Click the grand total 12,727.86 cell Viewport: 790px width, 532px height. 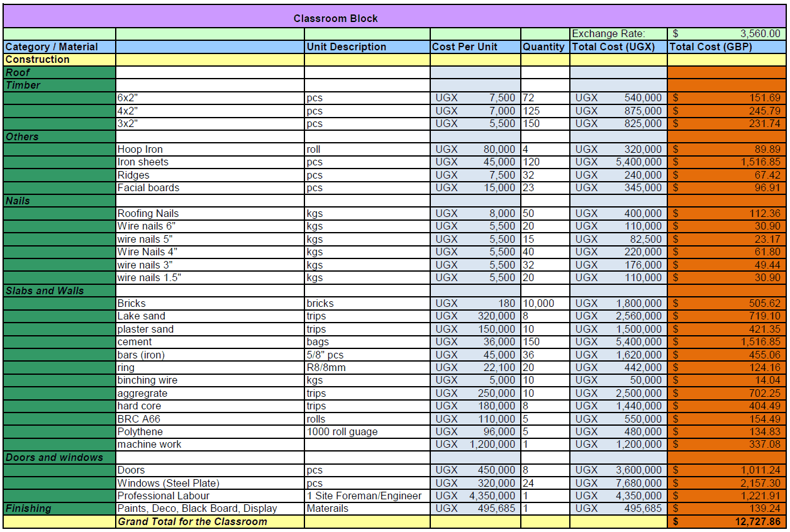[x=726, y=521]
